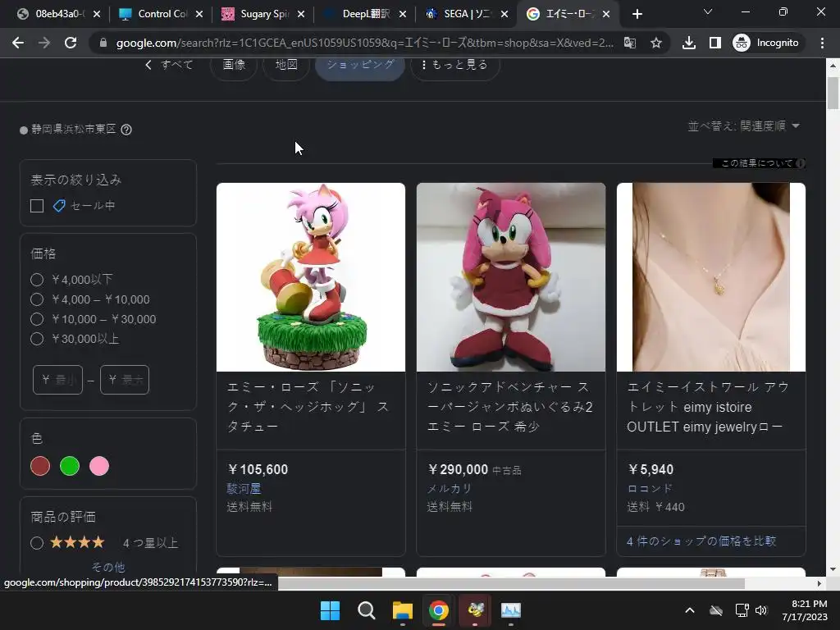
Task: Click the left chevron beside すべて
Action: coord(148,65)
